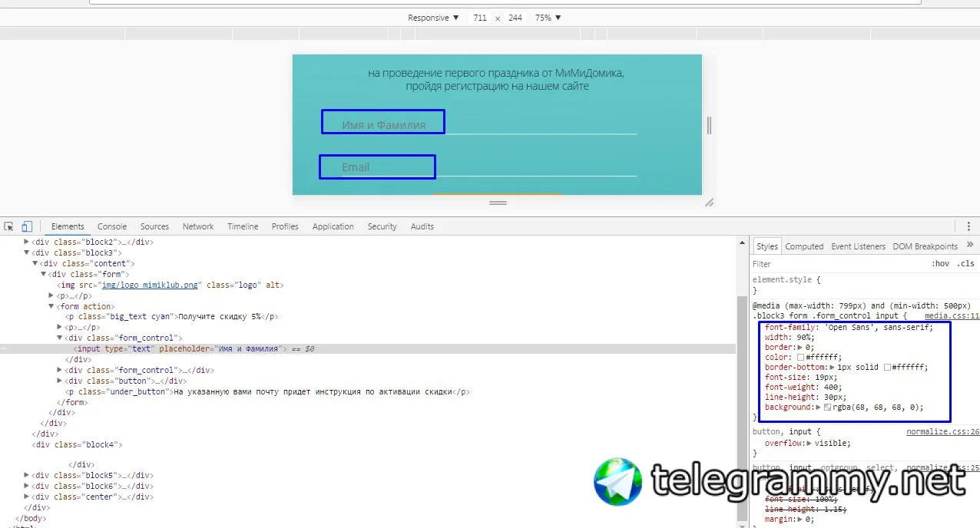Grab the viewport corner resize handle

[x=709, y=203]
